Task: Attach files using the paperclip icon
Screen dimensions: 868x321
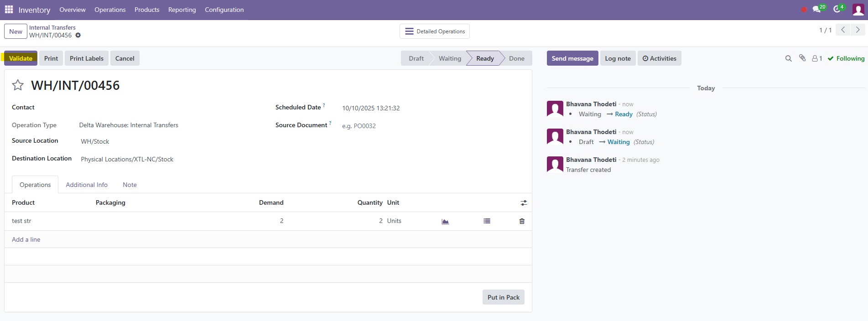Action: click(802, 58)
